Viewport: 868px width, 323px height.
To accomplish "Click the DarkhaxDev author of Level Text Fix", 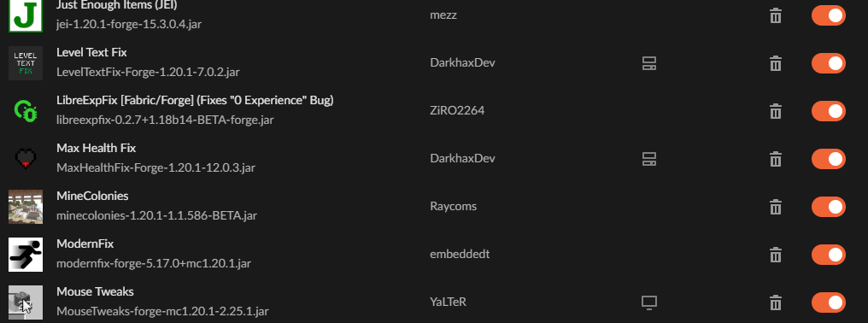I will (x=462, y=62).
